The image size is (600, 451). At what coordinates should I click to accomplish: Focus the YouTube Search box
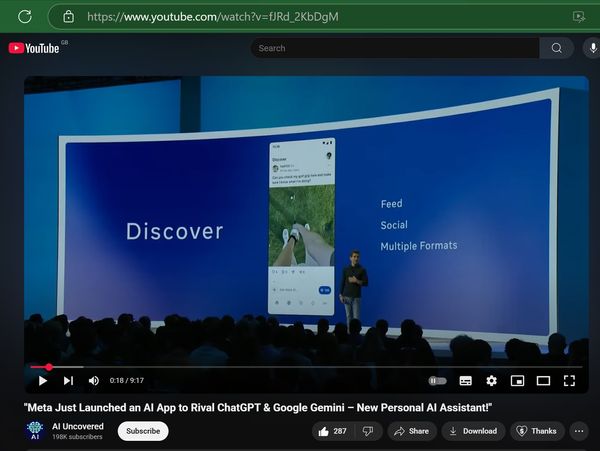(395, 48)
